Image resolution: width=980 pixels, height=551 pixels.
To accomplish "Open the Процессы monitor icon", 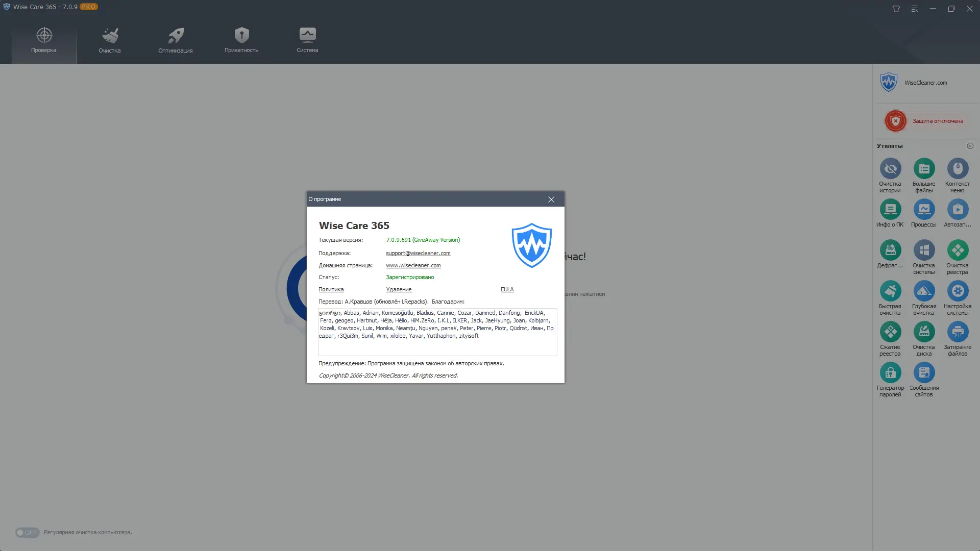I will click(x=924, y=210).
